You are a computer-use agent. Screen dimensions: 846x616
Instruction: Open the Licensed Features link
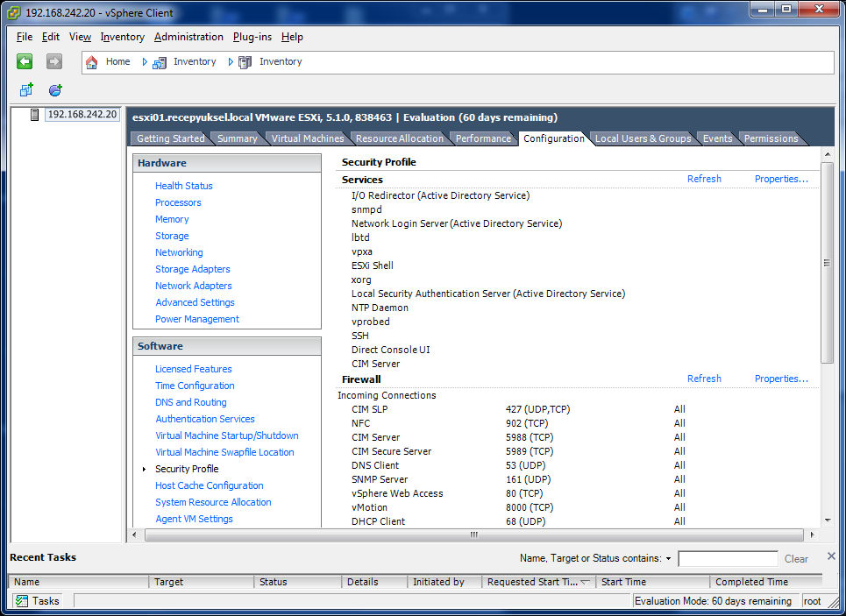194,369
